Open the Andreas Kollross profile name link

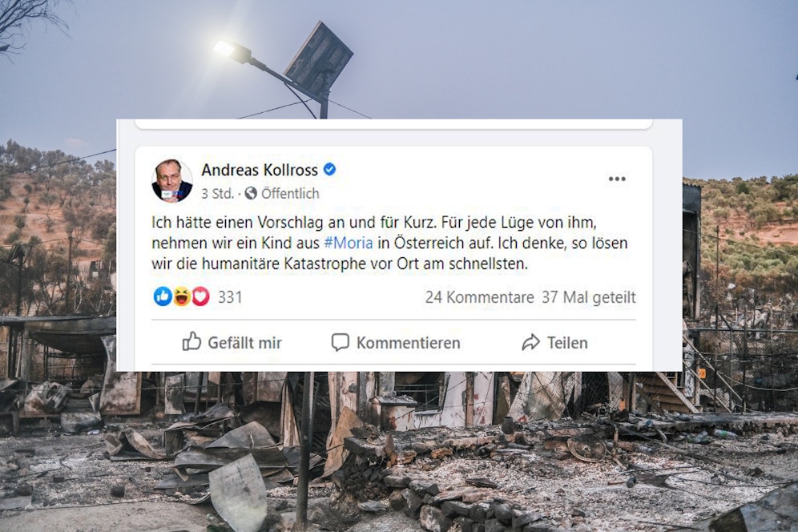tap(260, 170)
